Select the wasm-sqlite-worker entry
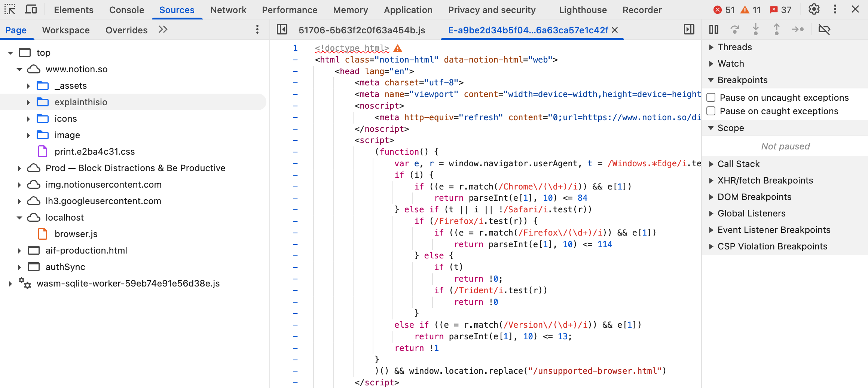Image resolution: width=868 pixels, height=388 pixels. (x=128, y=284)
